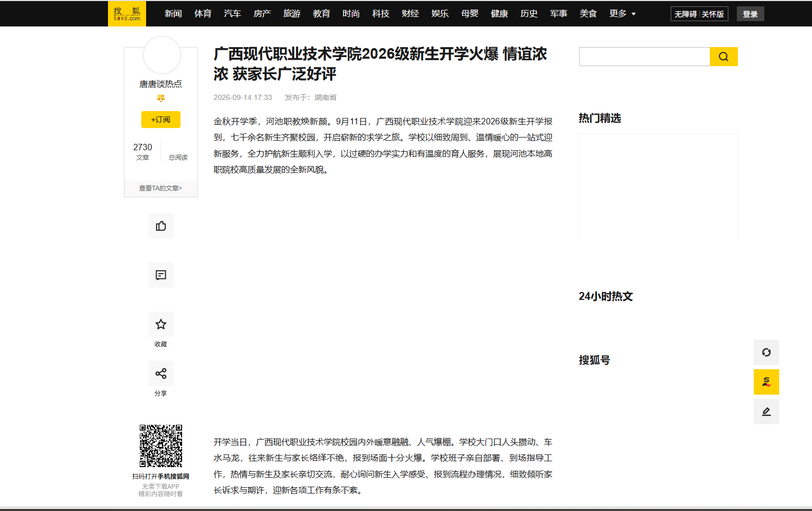Navigate to 财经 section
Image resolution: width=812 pixels, height=511 pixels.
(x=410, y=14)
